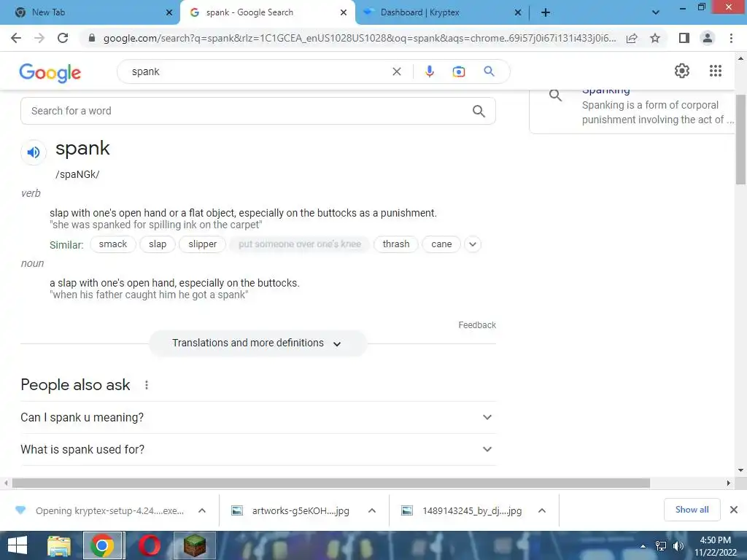The height and width of the screenshot is (560, 747).
Task: Click the dictionary word search magnifier
Action: coord(479,112)
